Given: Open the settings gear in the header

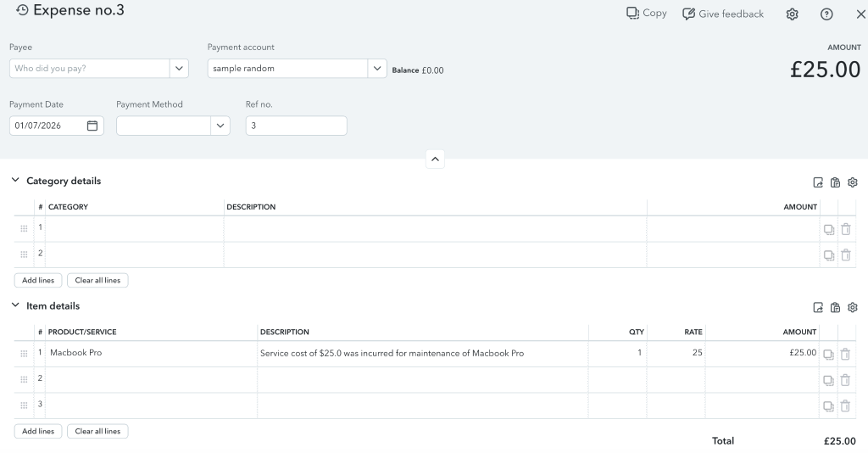Looking at the screenshot, I should [793, 14].
